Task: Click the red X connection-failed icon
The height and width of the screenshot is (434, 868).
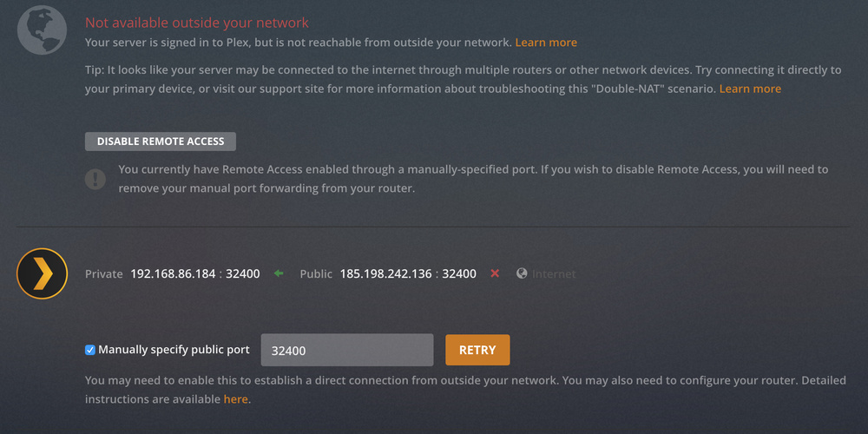Action: pyautogui.click(x=495, y=273)
